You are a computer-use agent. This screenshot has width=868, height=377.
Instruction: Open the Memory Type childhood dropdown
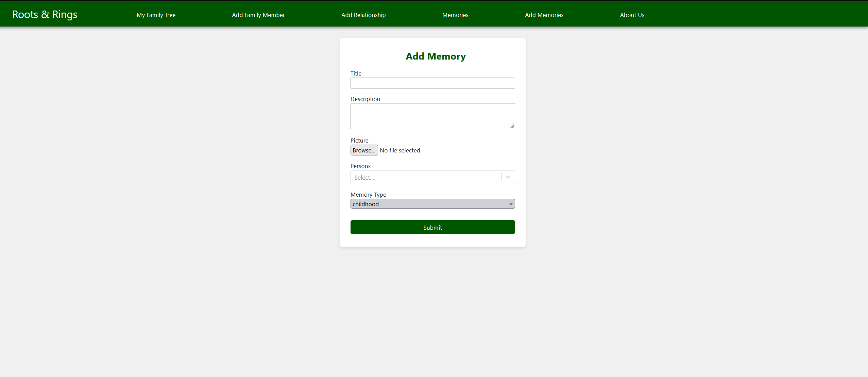[428, 204]
